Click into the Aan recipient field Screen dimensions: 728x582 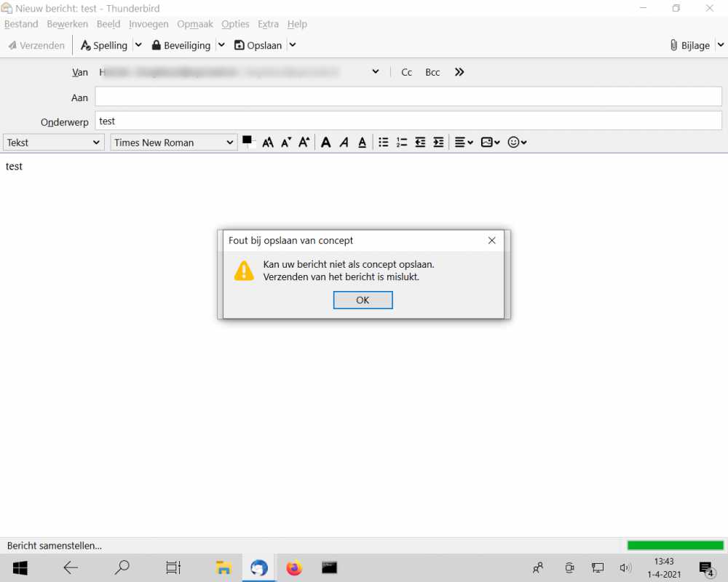pyautogui.click(x=408, y=97)
